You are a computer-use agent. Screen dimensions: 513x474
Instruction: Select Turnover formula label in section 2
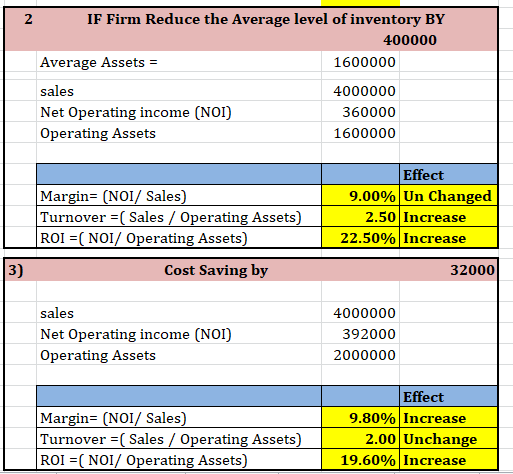pos(179,217)
